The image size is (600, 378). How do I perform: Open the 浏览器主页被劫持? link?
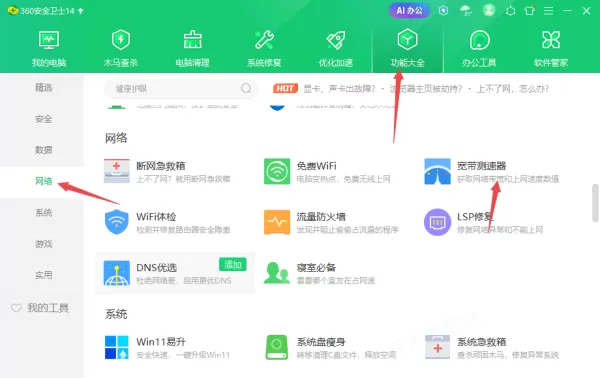[x=426, y=89]
